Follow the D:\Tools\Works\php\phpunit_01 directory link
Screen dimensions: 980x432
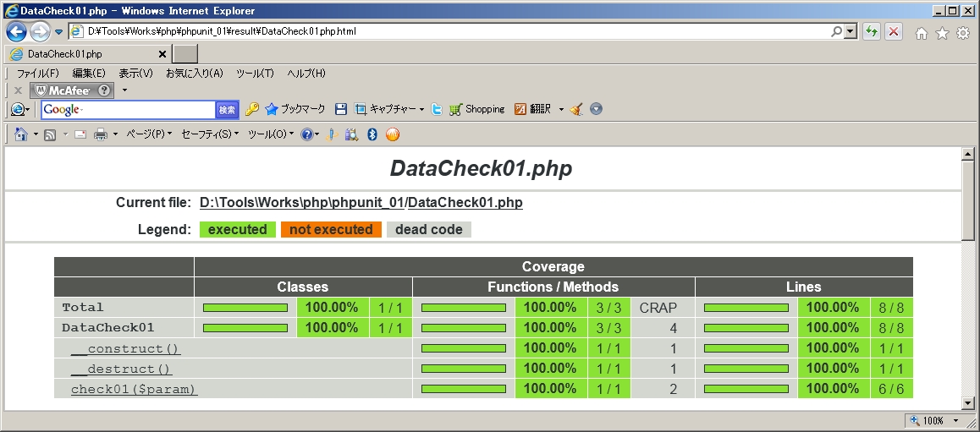coord(302,203)
